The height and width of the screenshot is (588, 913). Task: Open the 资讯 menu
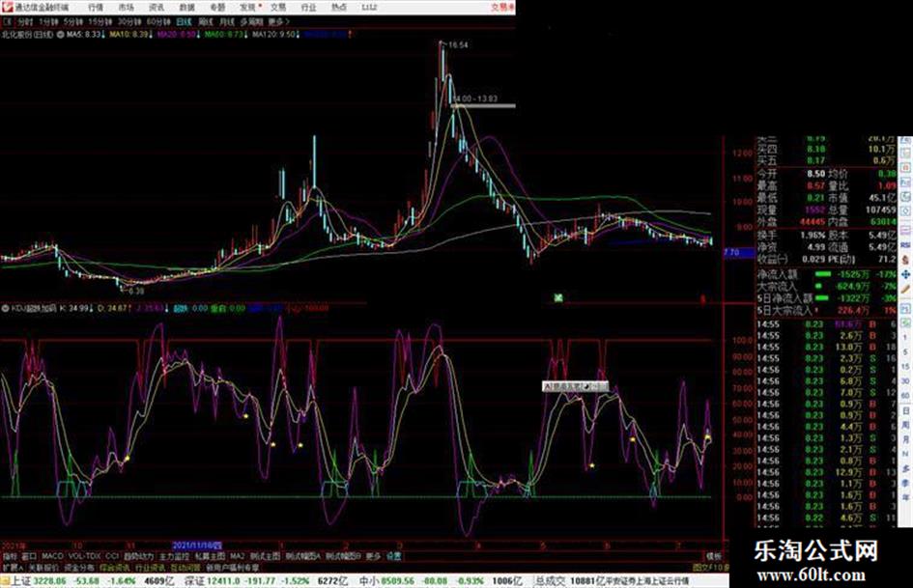tap(157, 7)
